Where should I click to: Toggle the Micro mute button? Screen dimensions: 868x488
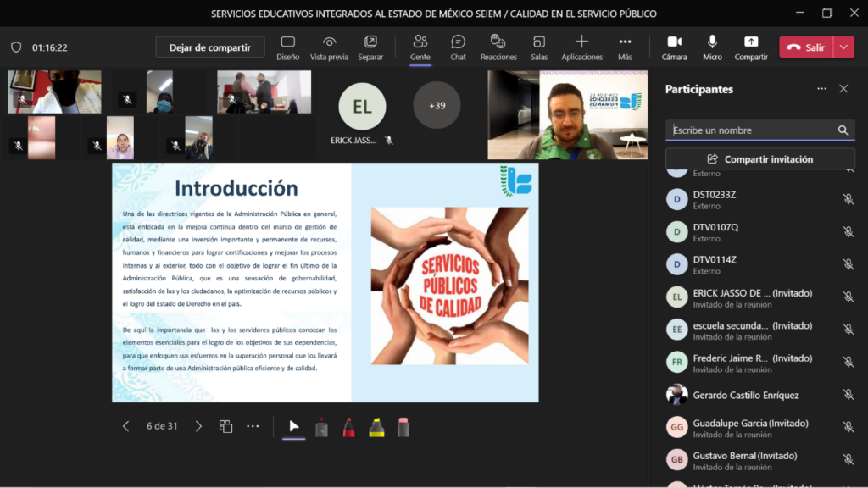coord(712,47)
